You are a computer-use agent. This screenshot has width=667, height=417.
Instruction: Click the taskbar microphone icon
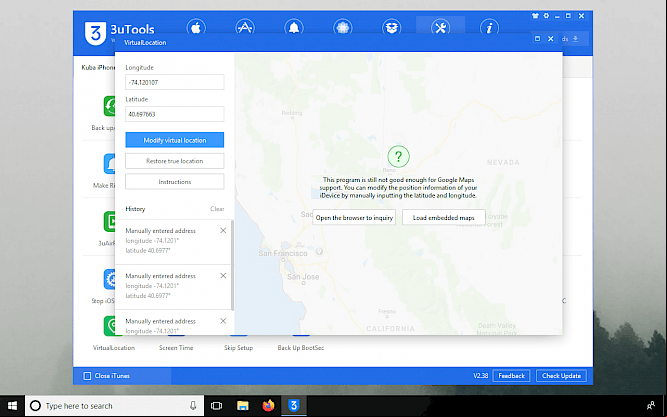pos(193,406)
